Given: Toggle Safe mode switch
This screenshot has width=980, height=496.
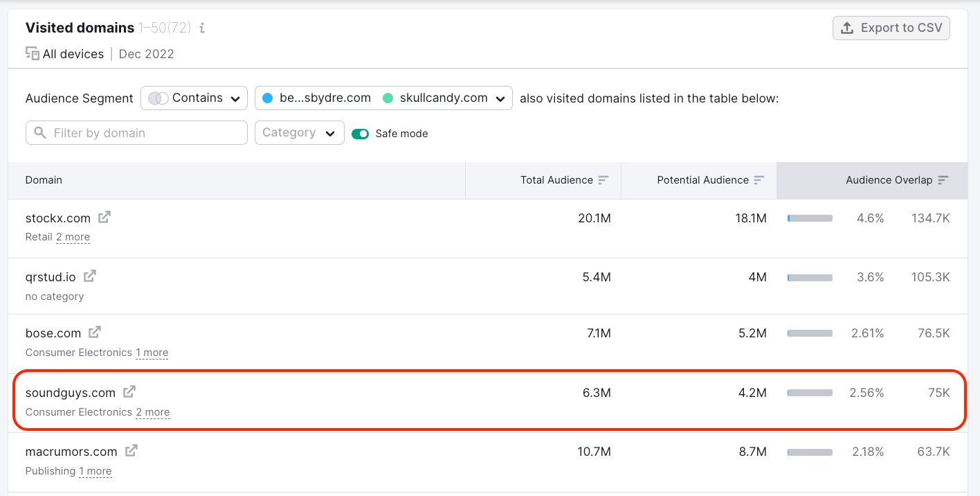Looking at the screenshot, I should (361, 134).
